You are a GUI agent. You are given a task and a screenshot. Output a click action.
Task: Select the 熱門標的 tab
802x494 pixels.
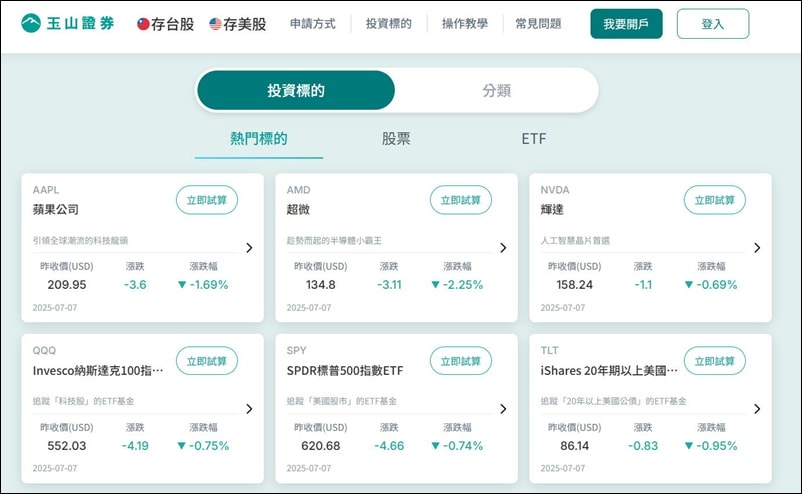pyautogui.click(x=259, y=139)
